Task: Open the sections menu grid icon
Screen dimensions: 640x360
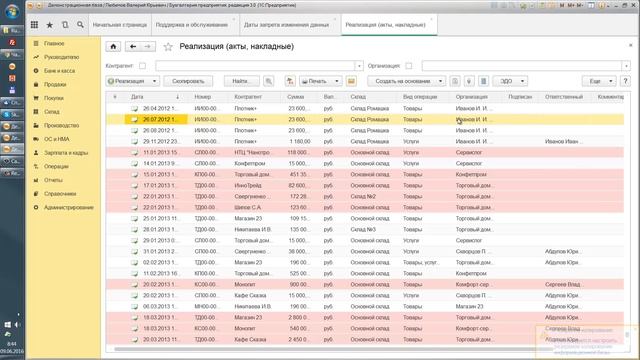Action: [34, 25]
